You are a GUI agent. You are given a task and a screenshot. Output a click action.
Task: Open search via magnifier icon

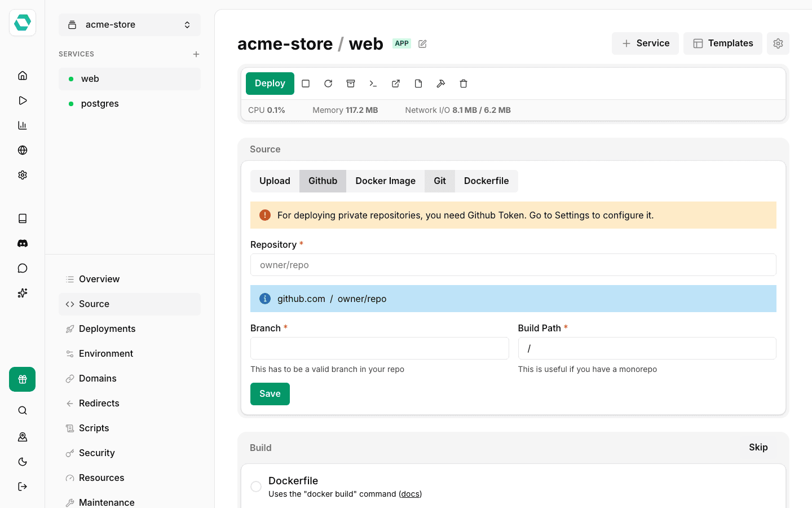coord(23,410)
